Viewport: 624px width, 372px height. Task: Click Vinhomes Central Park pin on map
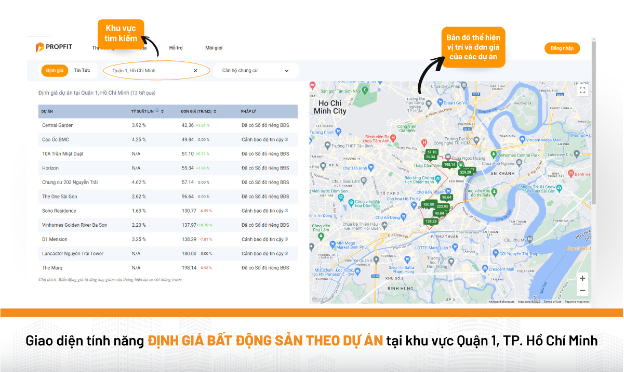493,154
